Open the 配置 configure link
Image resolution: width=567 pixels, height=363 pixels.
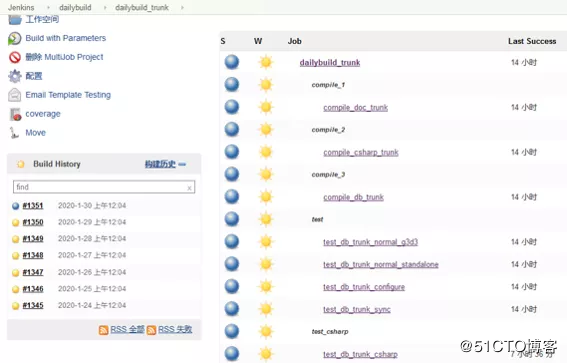34,76
